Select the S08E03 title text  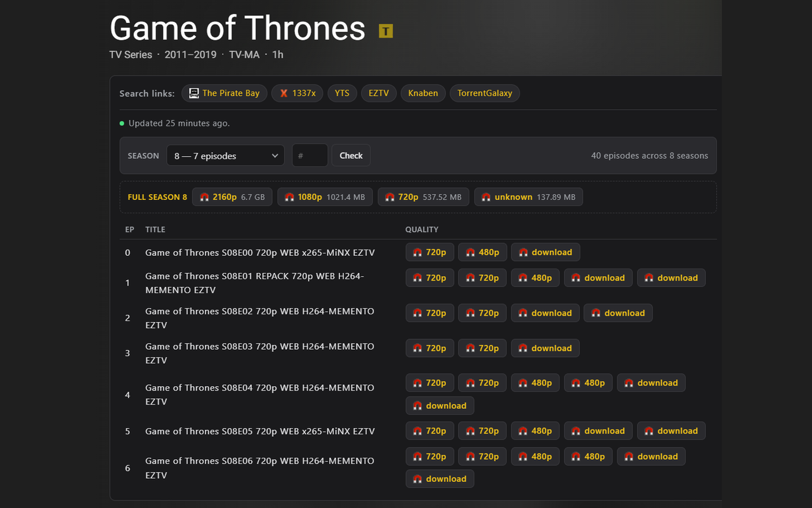coord(259,353)
